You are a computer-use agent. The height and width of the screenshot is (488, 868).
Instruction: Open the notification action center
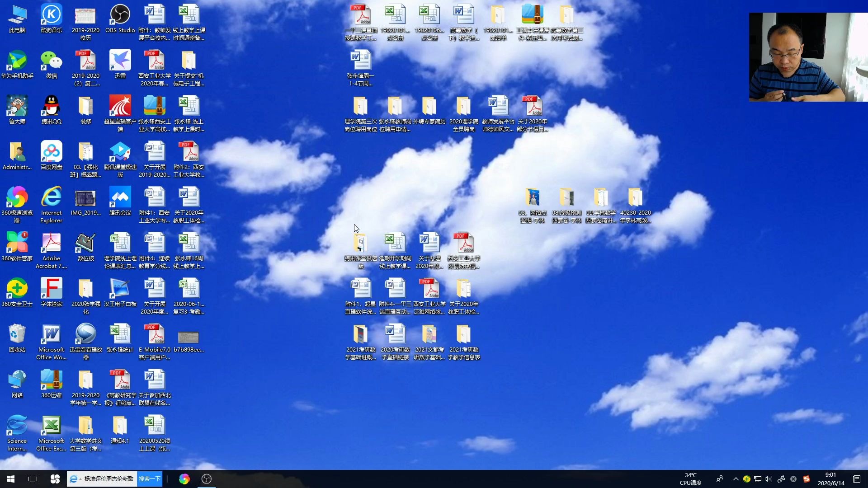pos(856,479)
